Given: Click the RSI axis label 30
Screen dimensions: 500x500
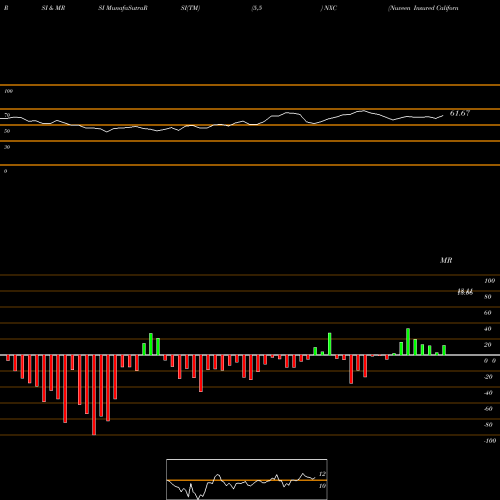Looking at the screenshot, I should tap(7, 147).
